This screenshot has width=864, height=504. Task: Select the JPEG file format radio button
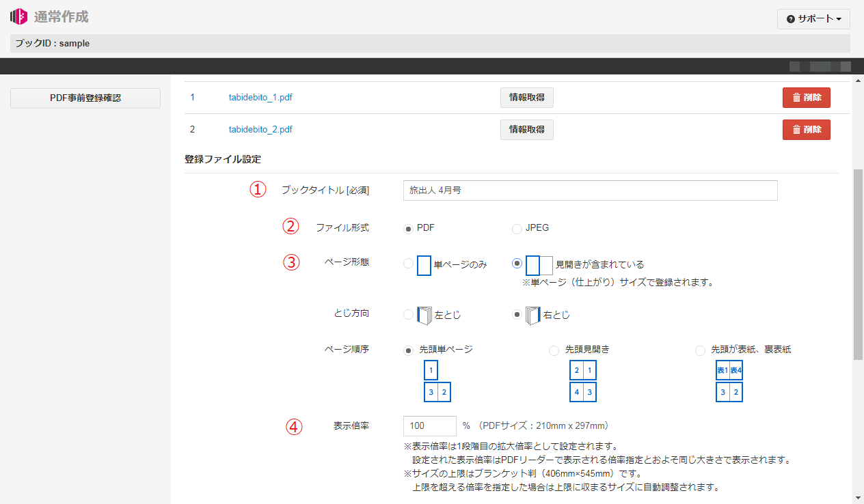517,229
